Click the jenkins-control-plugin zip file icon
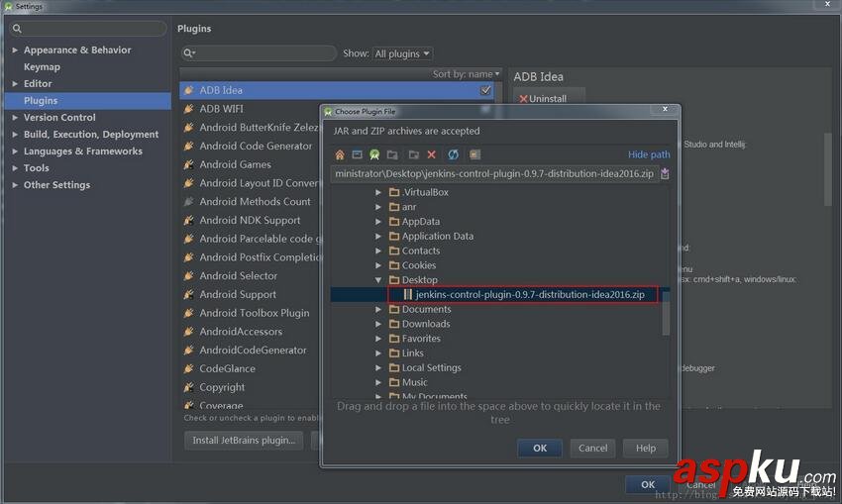842x504 pixels. (407, 294)
